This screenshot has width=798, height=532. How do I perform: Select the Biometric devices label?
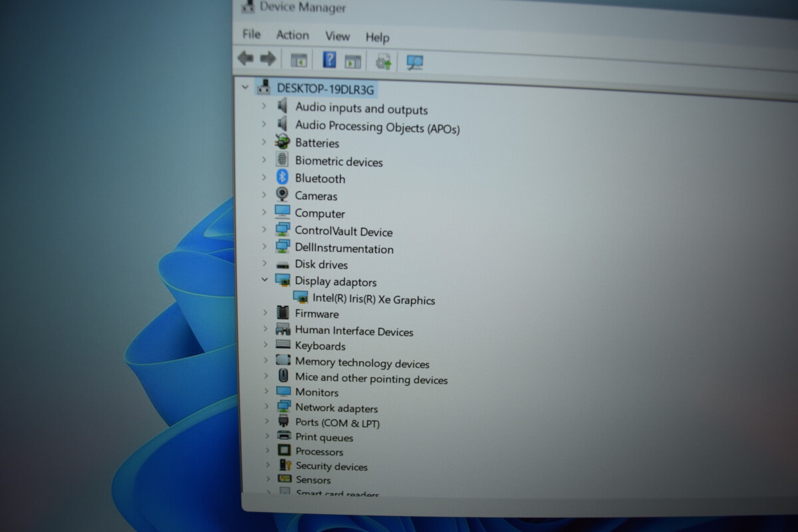[339, 162]
